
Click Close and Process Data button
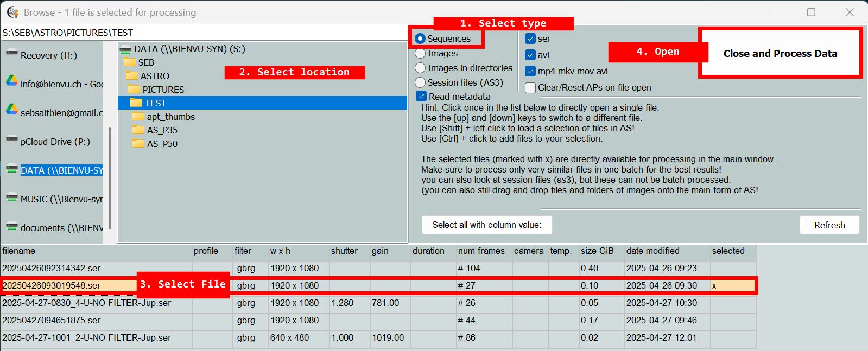[x=780, y=53]
